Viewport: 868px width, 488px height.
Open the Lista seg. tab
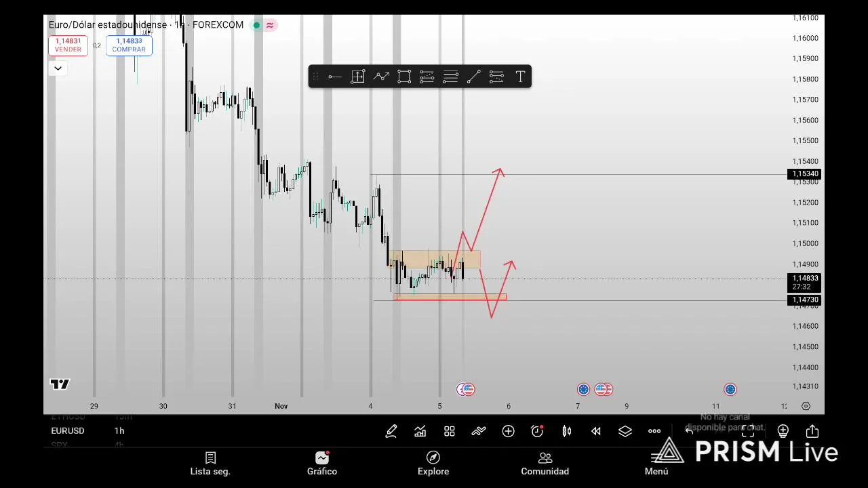point(210,464)
